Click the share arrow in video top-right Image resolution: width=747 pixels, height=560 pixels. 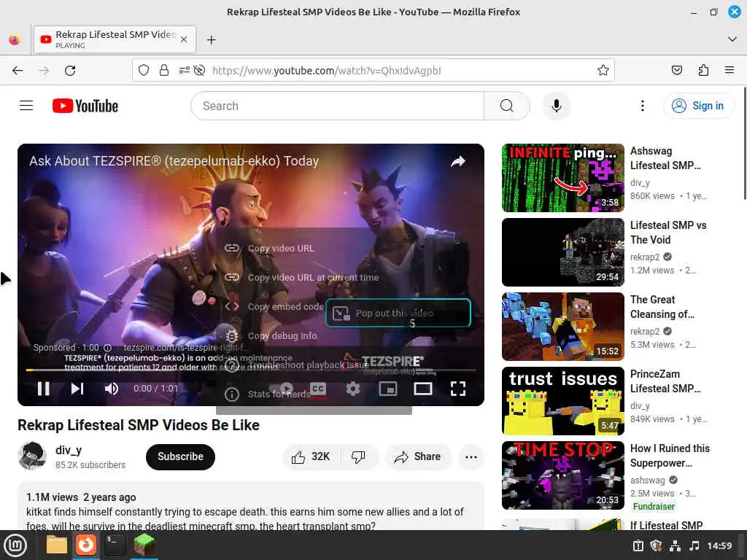(458, 161)
